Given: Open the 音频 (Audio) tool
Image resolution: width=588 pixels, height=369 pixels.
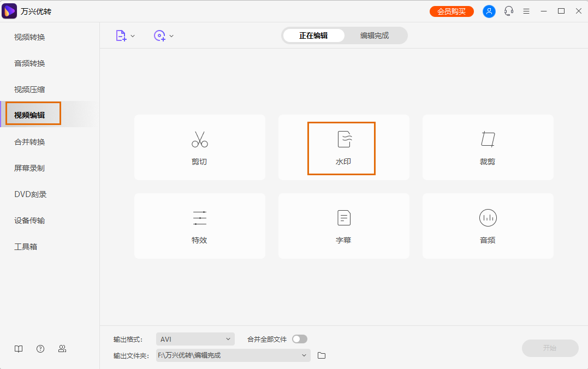Looking at the screenshot, I should 487,225.
